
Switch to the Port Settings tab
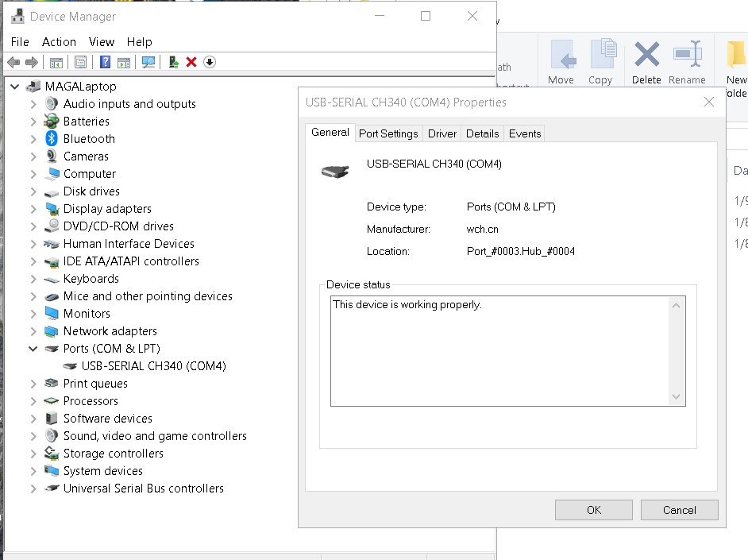coord(388,133)
